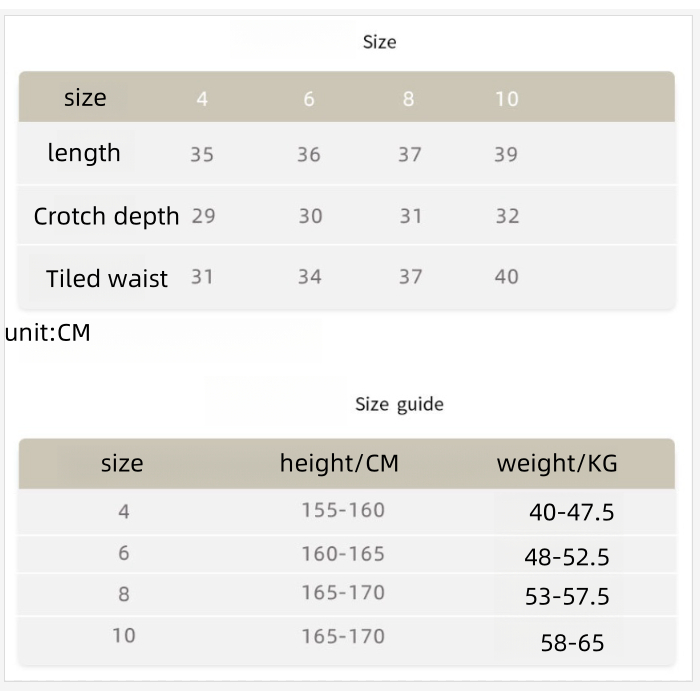This screenshot has height=700, width=700.
Task: Select the weight range 58-65
Action: pos(572,642)
